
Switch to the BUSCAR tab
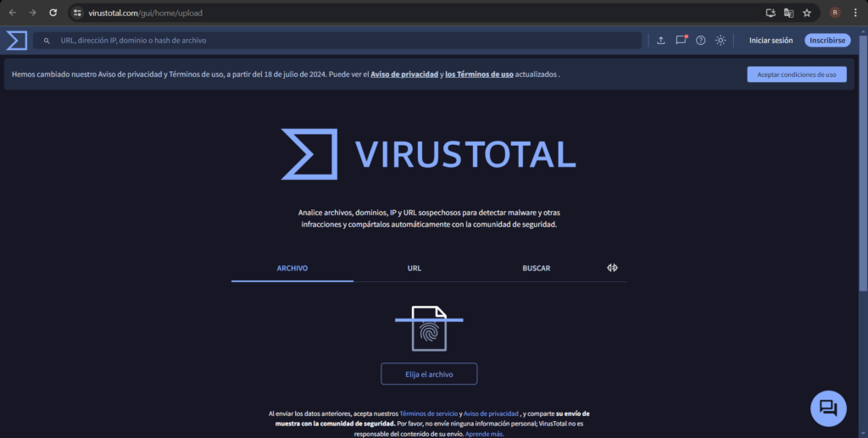[x=536, y=269]
